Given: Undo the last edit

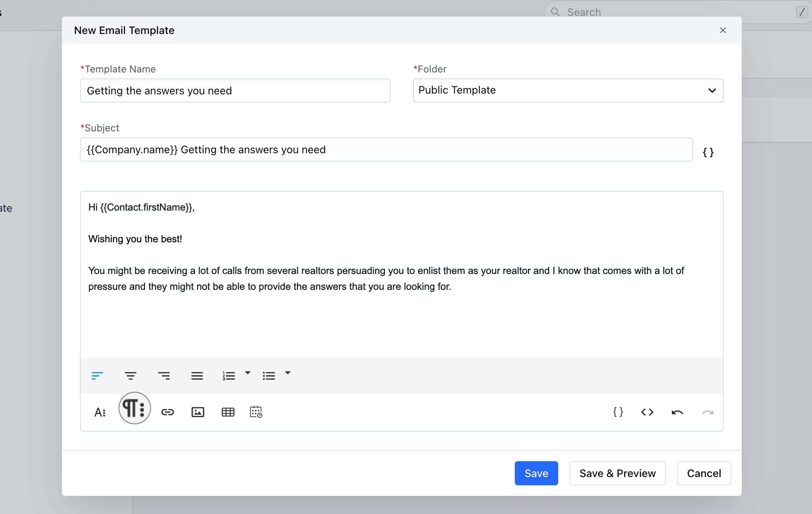Looking at the screenshot, I should [677, 412].
